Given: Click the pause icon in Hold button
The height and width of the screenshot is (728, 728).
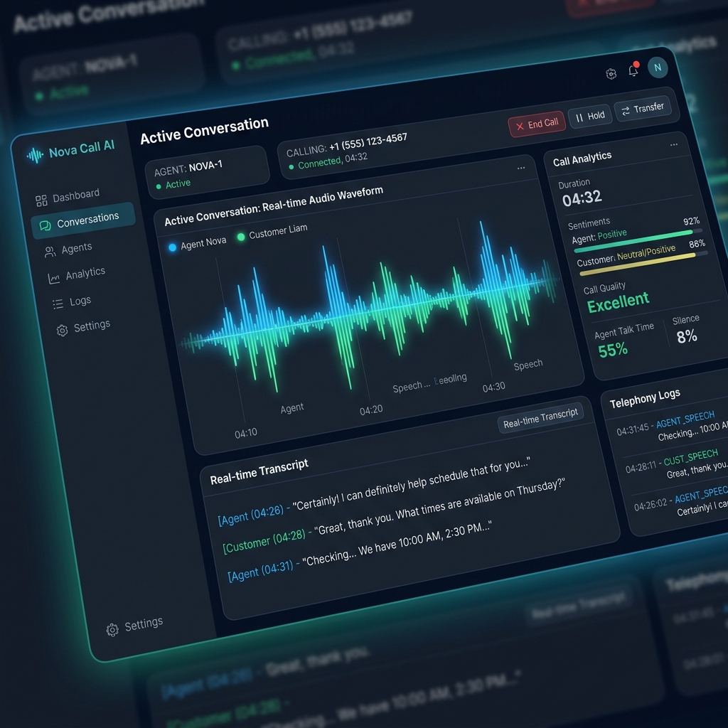Looking at the screenshot, I should tap(579, 118).
